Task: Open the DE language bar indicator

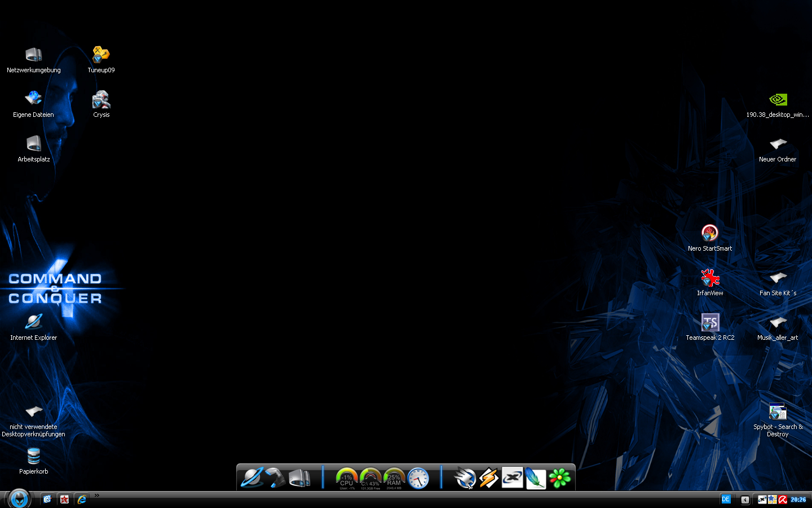Action: [x=726, y=500]
